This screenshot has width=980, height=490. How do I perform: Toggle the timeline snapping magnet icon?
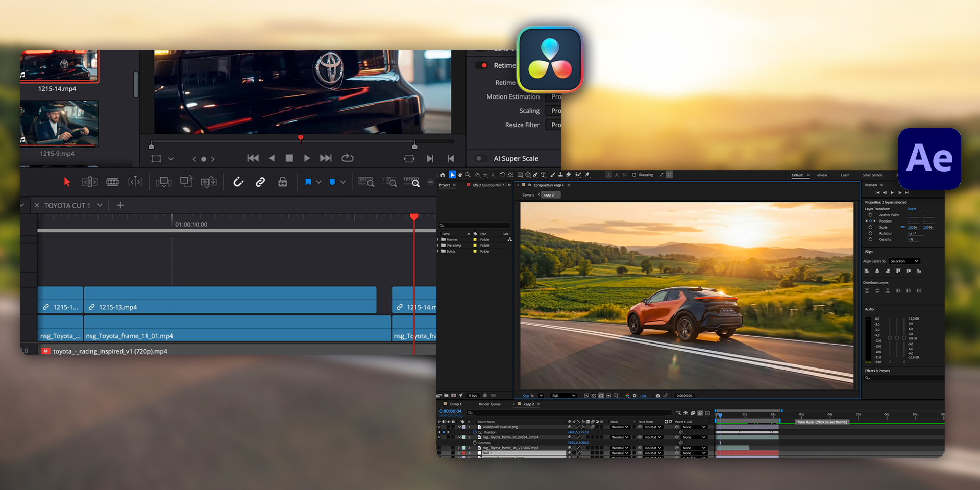[238, 182]
